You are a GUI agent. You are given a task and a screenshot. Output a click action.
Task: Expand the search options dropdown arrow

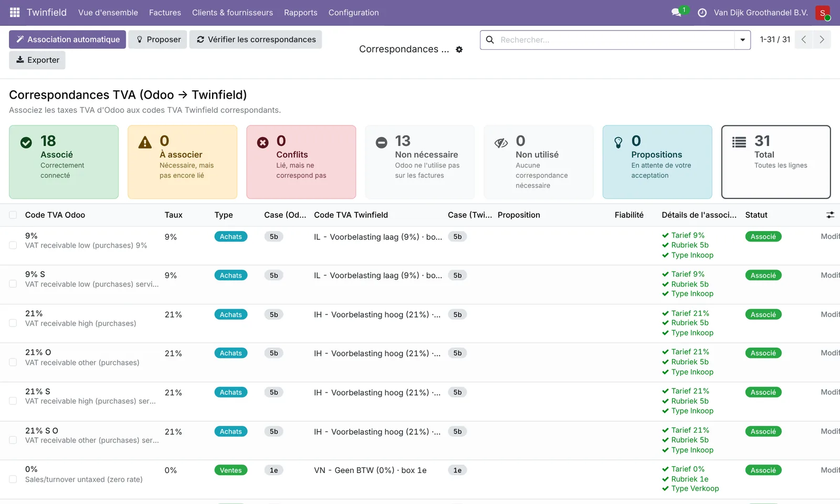742,40
